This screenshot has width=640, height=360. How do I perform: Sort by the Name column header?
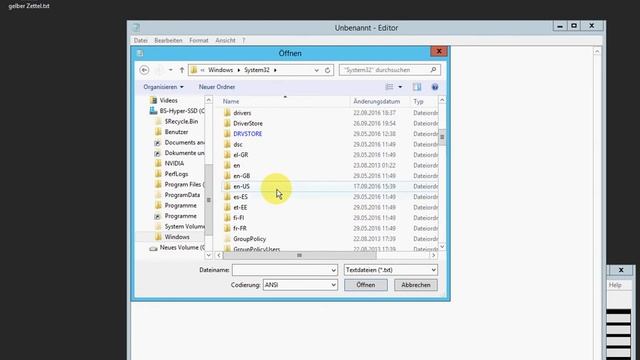pos(231,101)
